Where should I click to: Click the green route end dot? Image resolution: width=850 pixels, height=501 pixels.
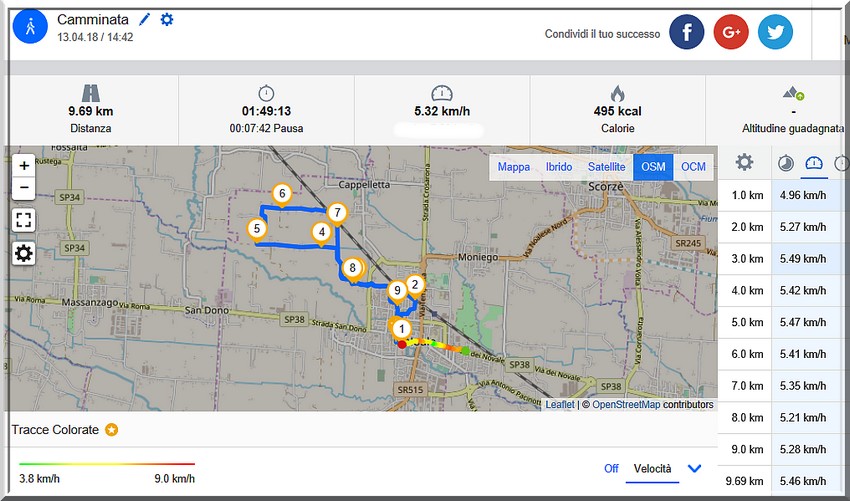coord(465,351)
